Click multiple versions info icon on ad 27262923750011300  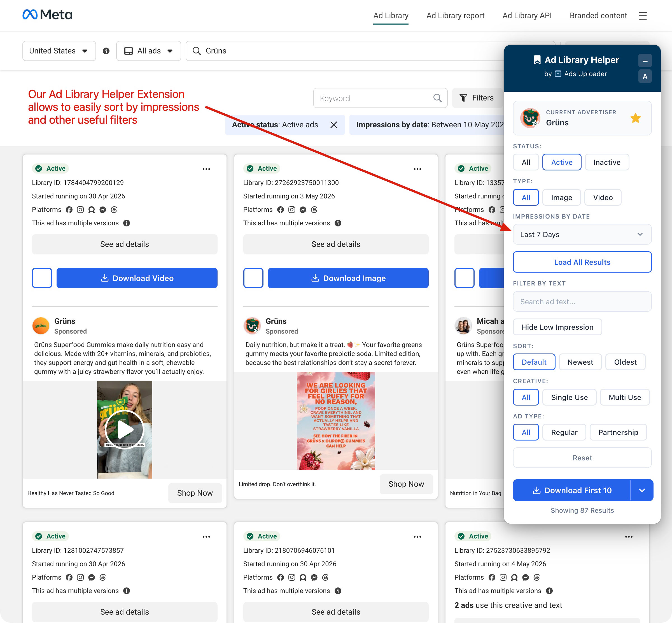pyautogui.click(x=338, y=223)
